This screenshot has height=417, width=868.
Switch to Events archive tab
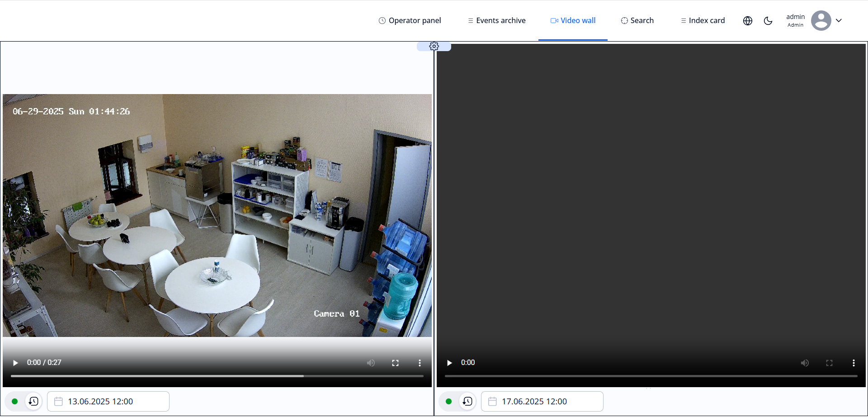[496, 20]
